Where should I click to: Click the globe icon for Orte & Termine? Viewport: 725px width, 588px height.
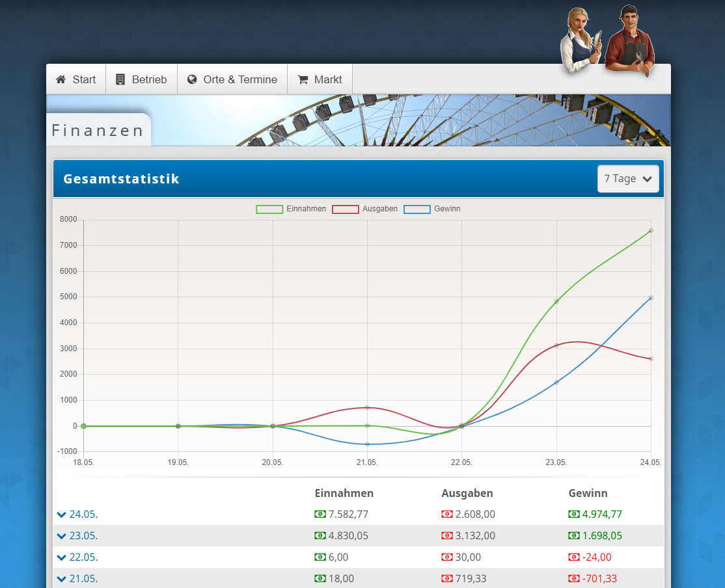click(192, 79)
